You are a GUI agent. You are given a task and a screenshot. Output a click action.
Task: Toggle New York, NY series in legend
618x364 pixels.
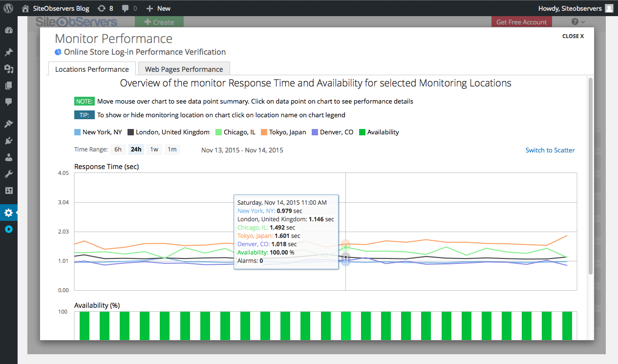pyautogui.click(x=98, y=132)
